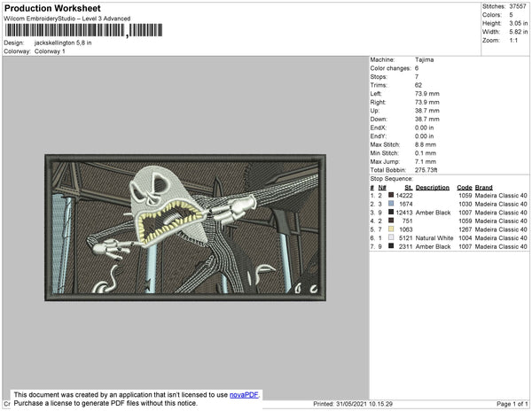The height and width of the screenshot is (411, 532).
Task: Select the black swatch beside 2311 stitches
Action: click(x=391, y=246)
